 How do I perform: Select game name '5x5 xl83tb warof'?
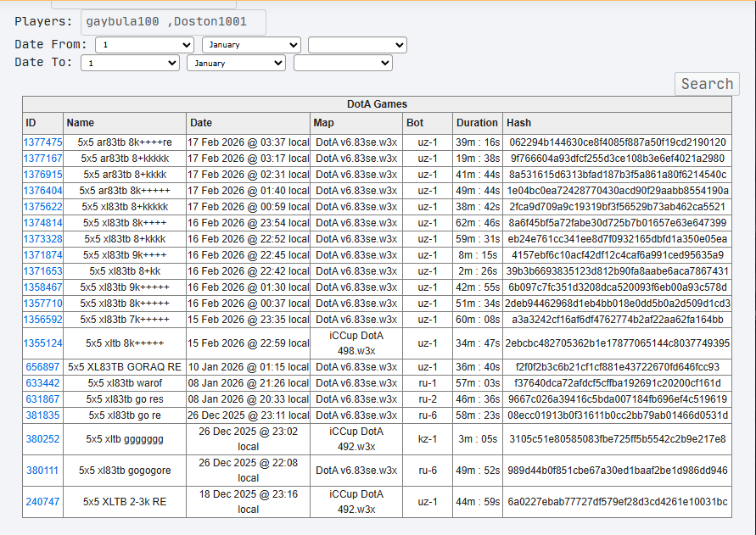click(x=125, y=383)
